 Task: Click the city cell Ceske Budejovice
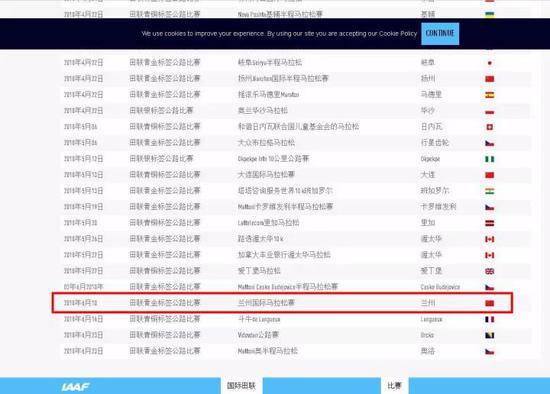[440, 287]
